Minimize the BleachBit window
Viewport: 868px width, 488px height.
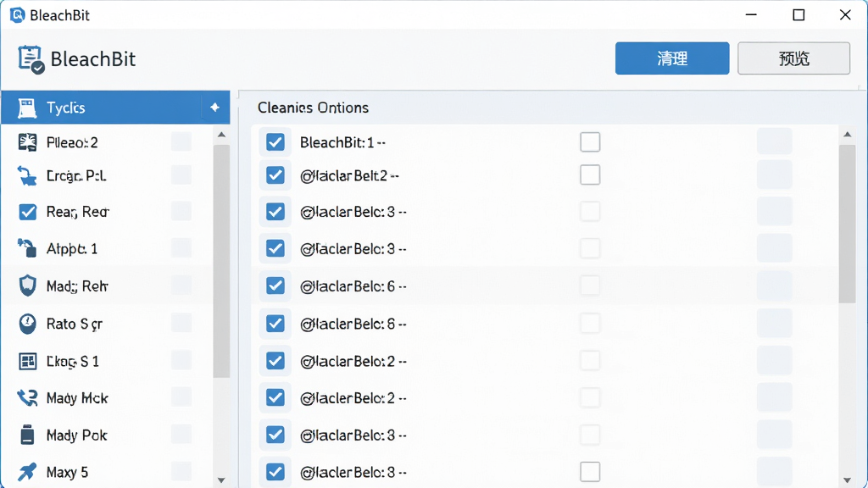click(751, 15)
